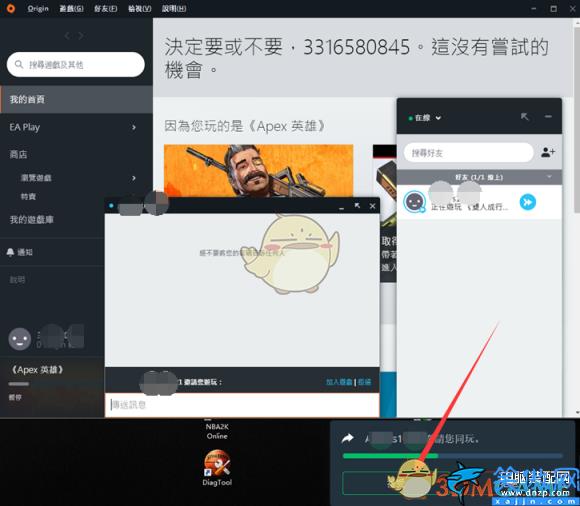The width and height of the screenshot is (580, 506).
Task: Focus the 傳送訊息 message input
Action: tap(242, 405)
